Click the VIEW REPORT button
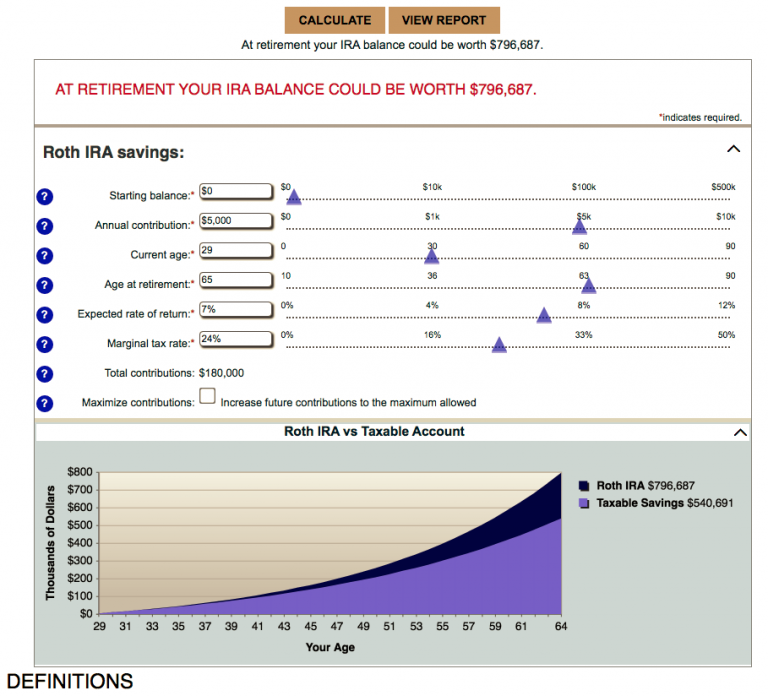The image size is (768, 696). click(444, 20)
